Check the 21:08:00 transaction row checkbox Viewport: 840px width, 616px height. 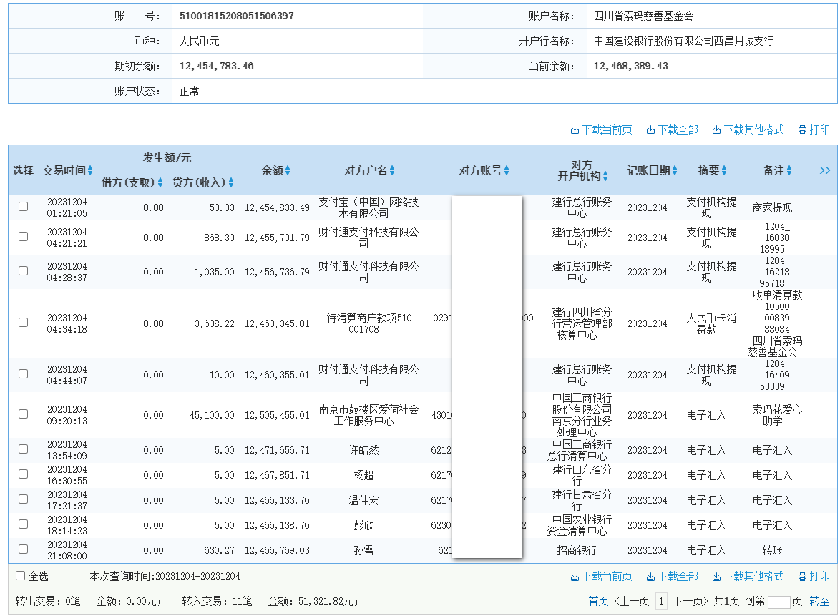(x=23, y=549)
